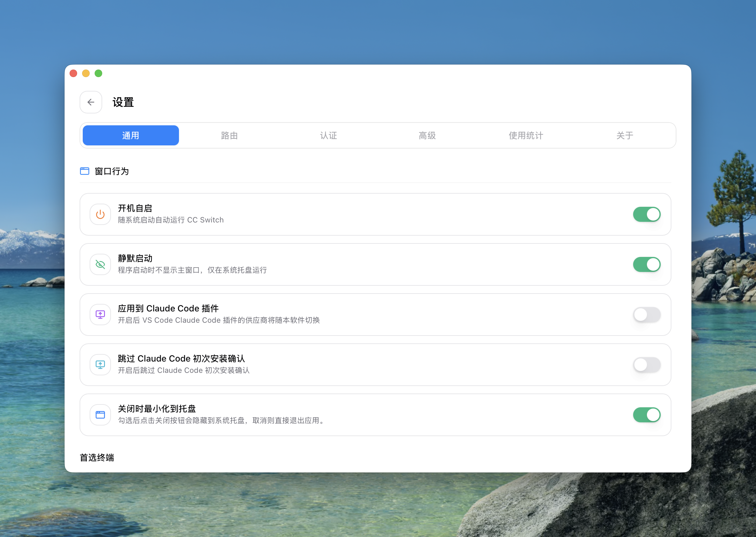Click the 设置 page title
756x537 pixels.
pyautogui.click(x=123, y=102)
